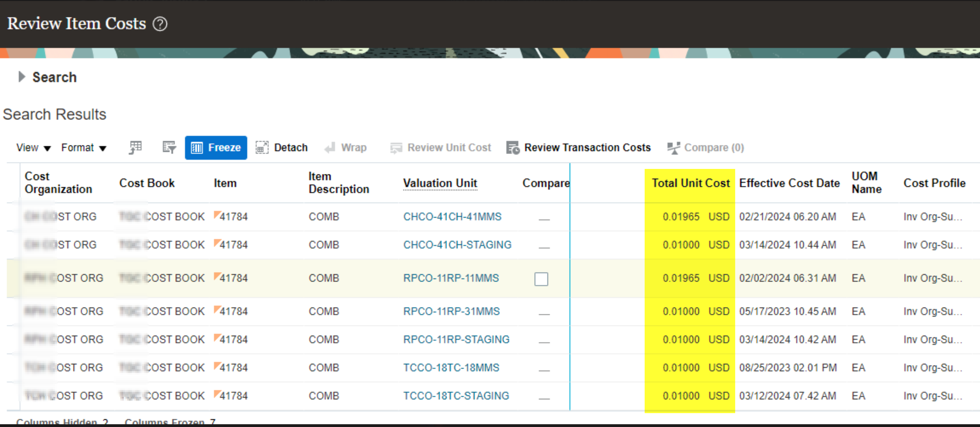Open valuation unit RPCO-11RP-31MMS
This screenshot has width=980, height=427.
pos(452,311)
